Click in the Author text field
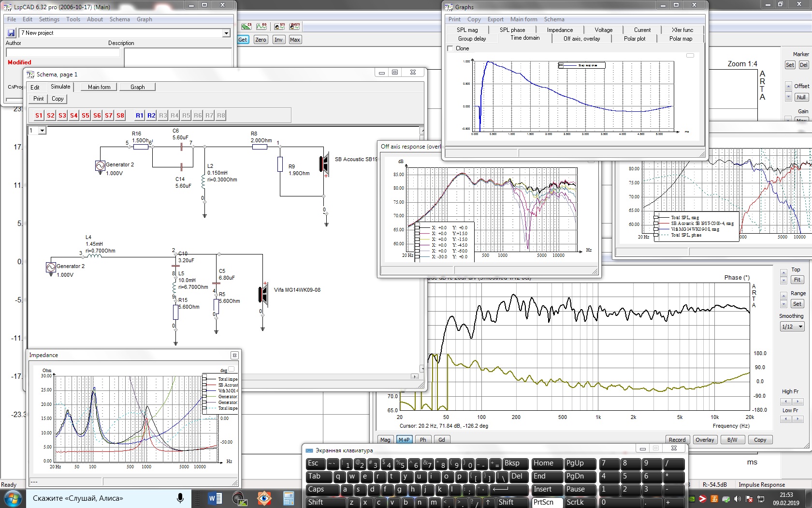This screenshot has height=508, width=812. (62, 52)
